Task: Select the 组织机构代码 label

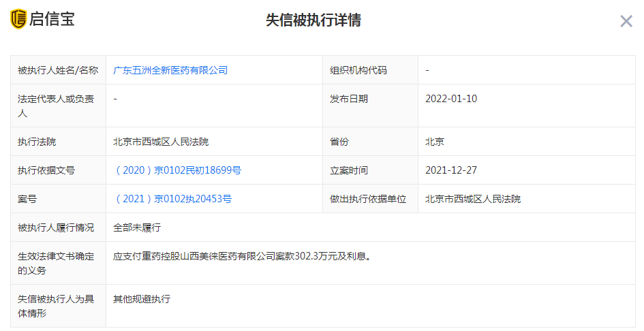Action: pos(358,70)
